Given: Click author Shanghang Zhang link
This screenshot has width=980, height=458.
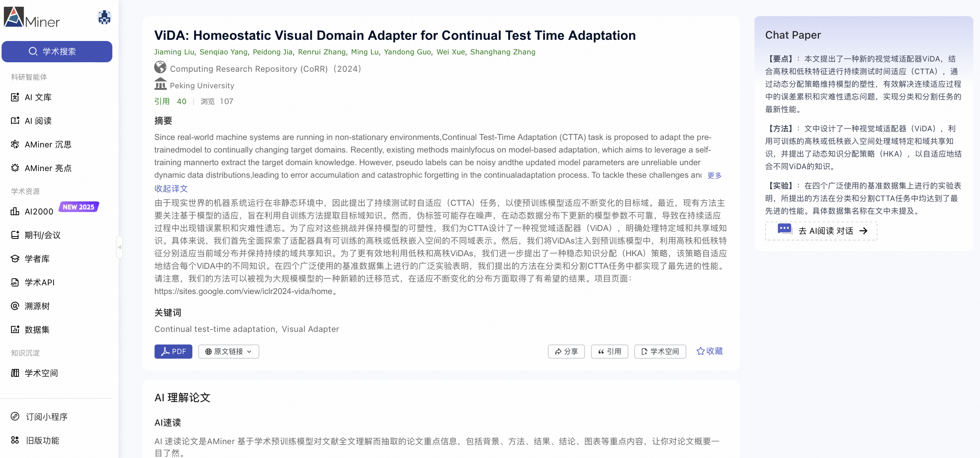Looking at the screenshot, I should coord(503,52).
